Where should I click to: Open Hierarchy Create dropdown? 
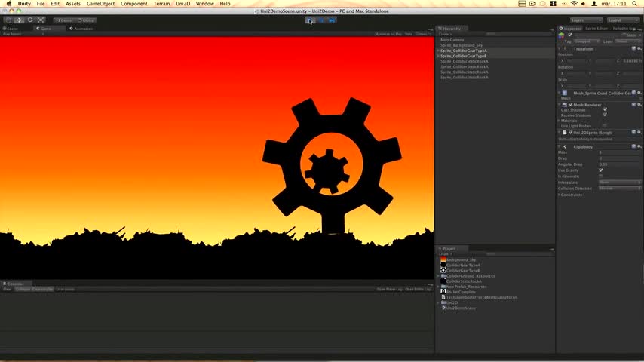click(x=445, y=34)
